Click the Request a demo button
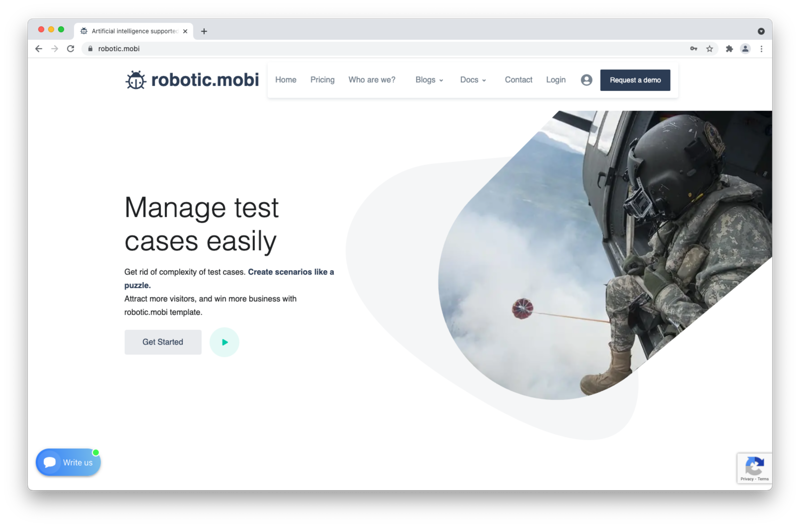The height and width of the screenshot is (527, 800). 635,80
